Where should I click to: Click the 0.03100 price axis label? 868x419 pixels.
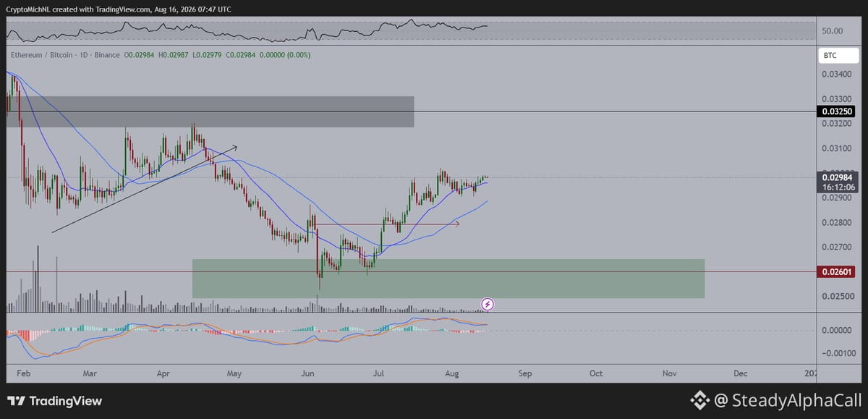pyautogui.click(x=836, y=148)
